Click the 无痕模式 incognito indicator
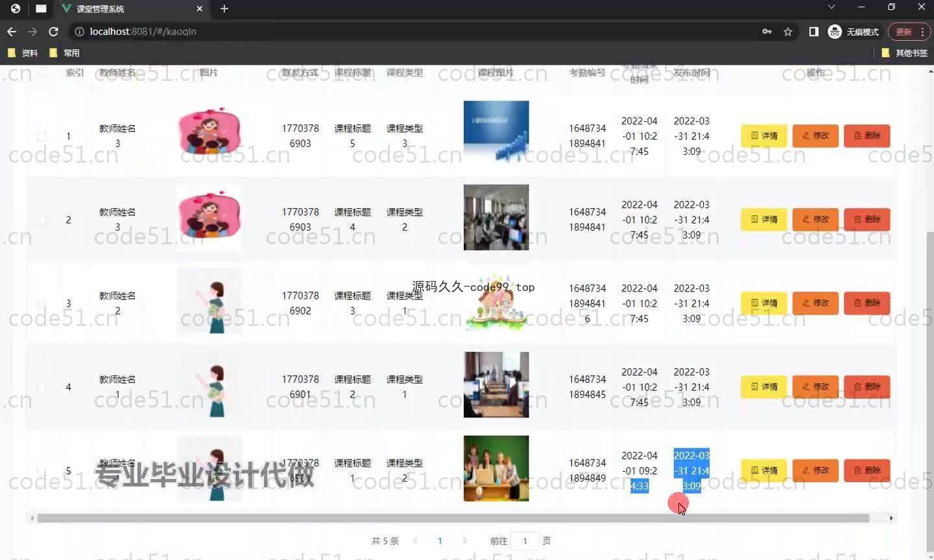The width and height of the screenshot is (934, 560). (853, 31)
